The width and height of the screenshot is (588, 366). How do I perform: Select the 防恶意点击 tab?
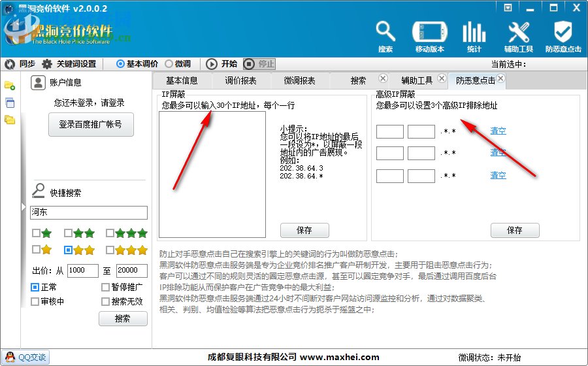(476, 80)
